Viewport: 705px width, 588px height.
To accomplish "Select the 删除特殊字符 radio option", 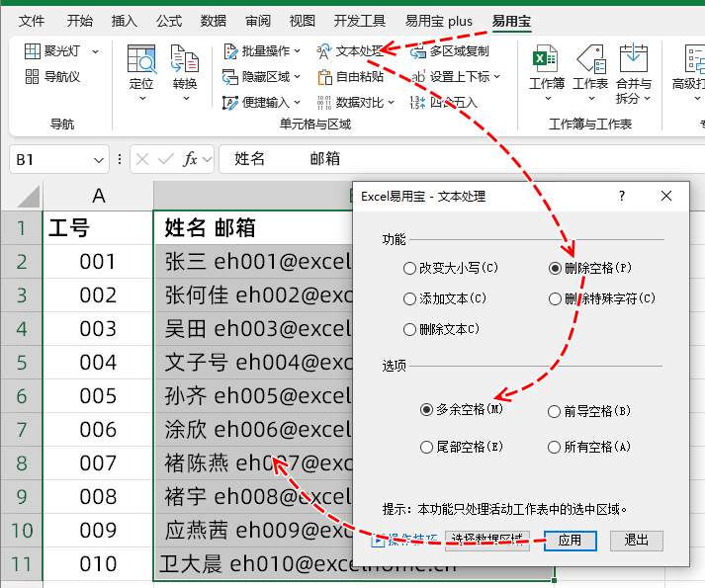I will [x=555, y=299].
